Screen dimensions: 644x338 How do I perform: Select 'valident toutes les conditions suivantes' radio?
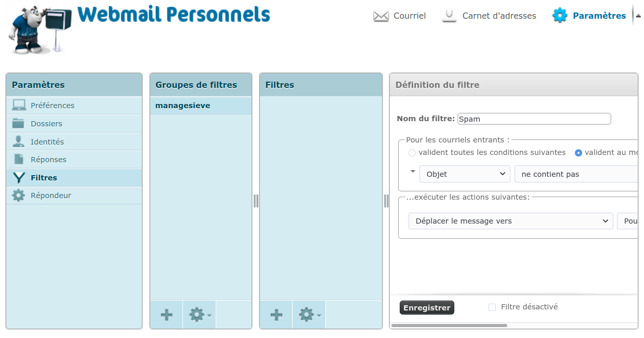pos(412,153)
